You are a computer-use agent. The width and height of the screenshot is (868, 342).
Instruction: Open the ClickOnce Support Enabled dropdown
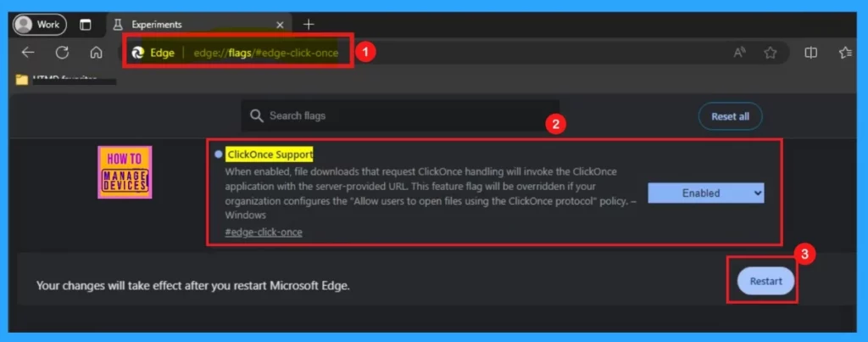tap(706, 193)
